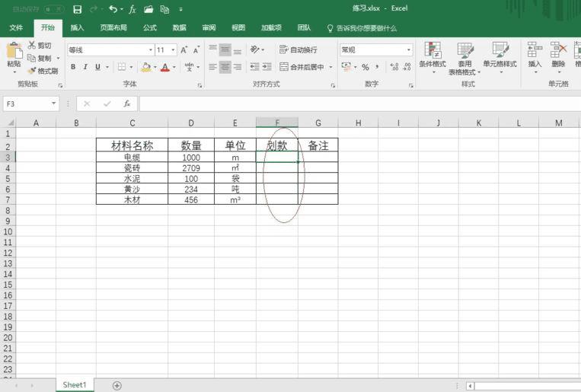581x392 pixels.
Task: Toggle the center horizontally icon
Action: 225,67
